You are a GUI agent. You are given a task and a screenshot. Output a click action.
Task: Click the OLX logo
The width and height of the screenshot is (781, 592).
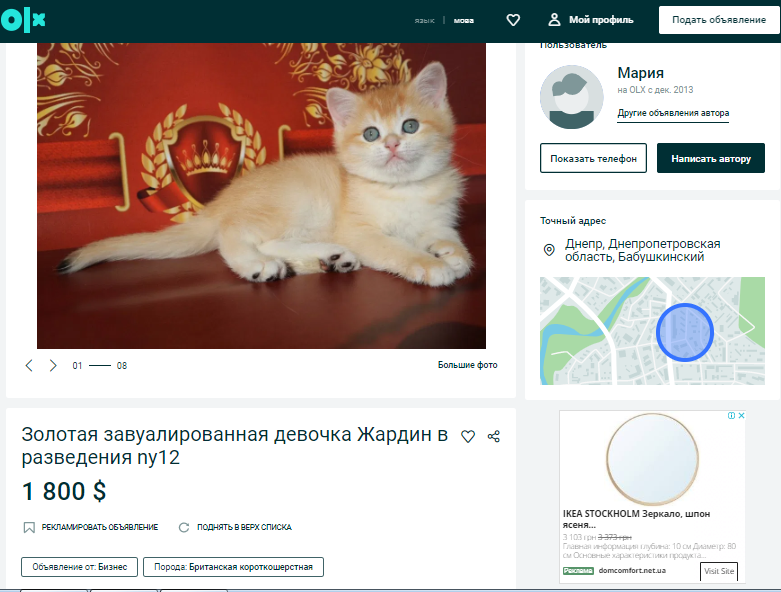(24, 20)
